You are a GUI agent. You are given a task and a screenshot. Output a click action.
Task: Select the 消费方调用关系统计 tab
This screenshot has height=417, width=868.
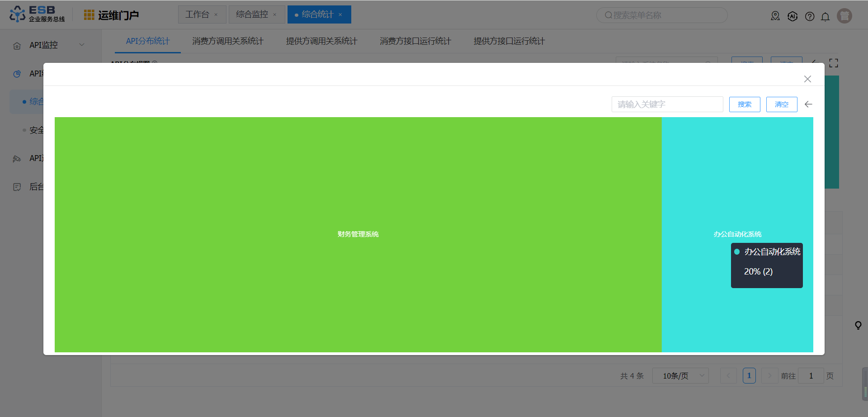[227, 41]
